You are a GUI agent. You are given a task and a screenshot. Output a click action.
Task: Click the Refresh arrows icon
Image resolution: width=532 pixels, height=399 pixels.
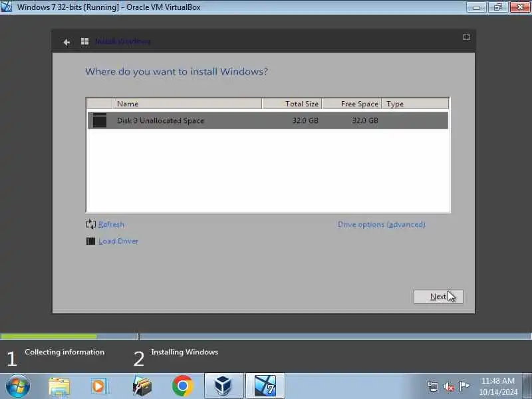pyautogui.click(x=90, y=224)
